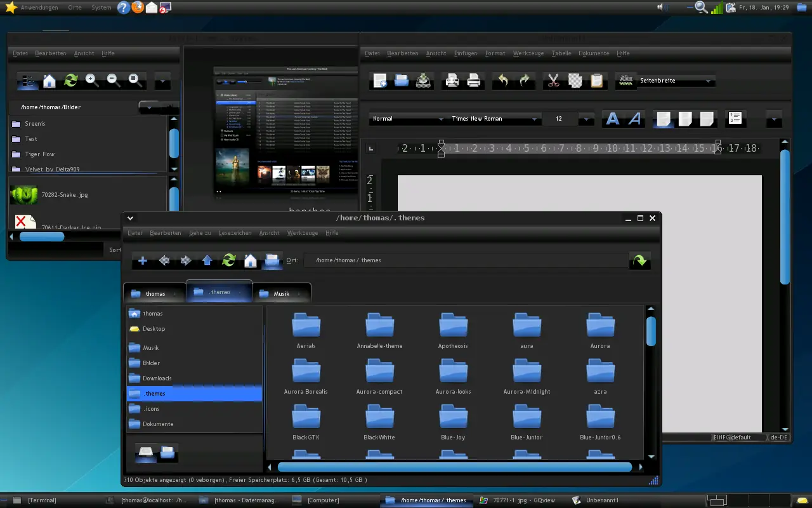Click the green Go arrow next to location
Screen dimensions: 812x508
640,260
